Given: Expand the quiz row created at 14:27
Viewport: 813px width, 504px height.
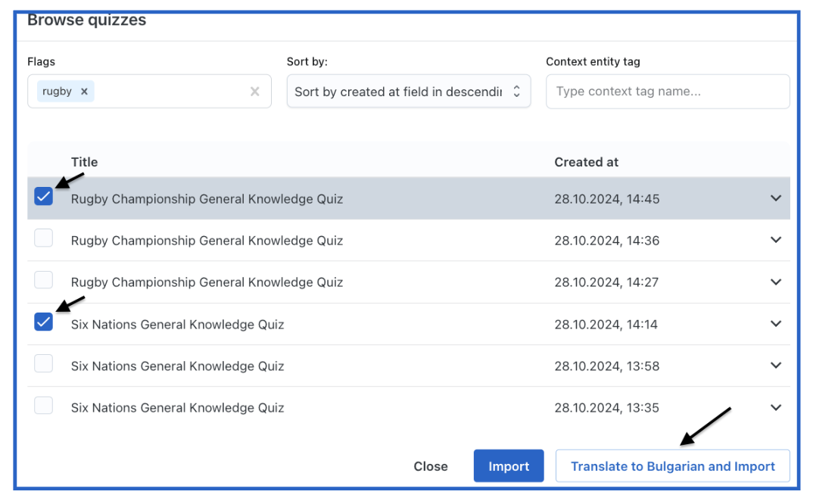Looking at the screenshot, I should point(776,282).
